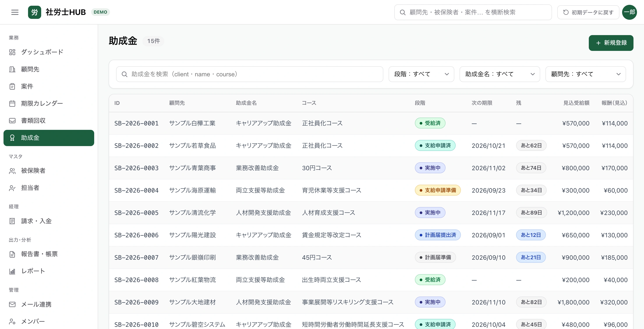644x329 pixels.
Task: Click the DEMO badge
Action: pyautogui.click(x=101, y=12)
